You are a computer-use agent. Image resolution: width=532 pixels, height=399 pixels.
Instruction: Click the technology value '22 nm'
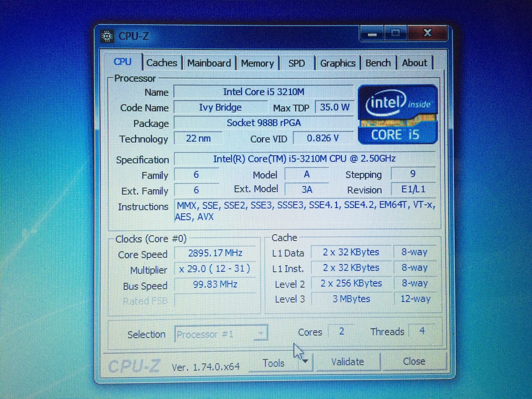tap(198, 139)
